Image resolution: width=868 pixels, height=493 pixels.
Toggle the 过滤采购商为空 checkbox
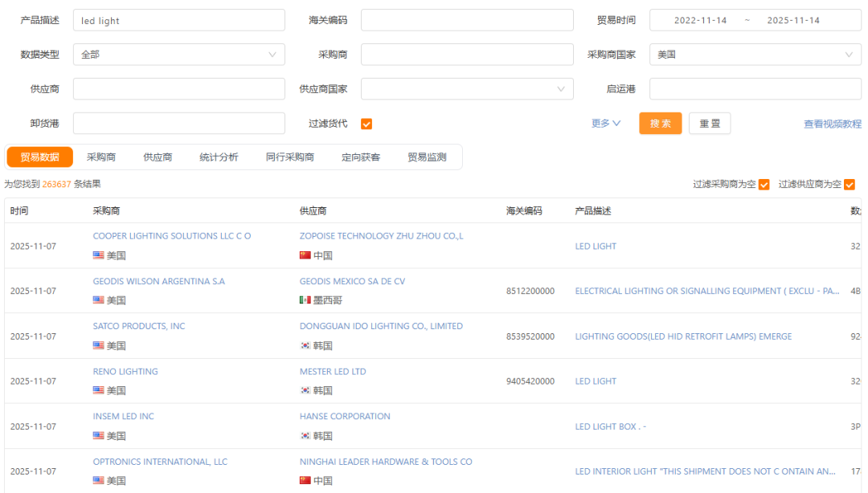click(x=764, y=185)
